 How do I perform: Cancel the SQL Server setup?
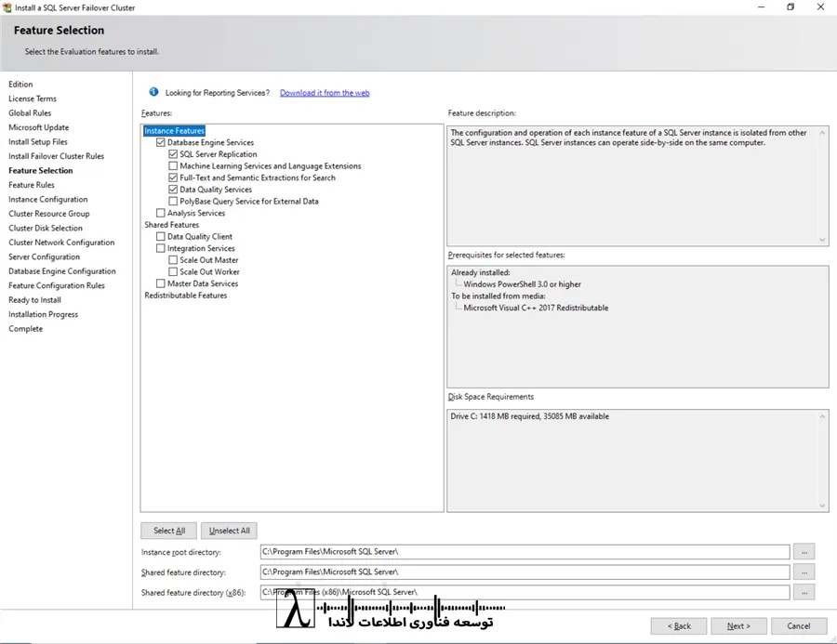[799, 625]
